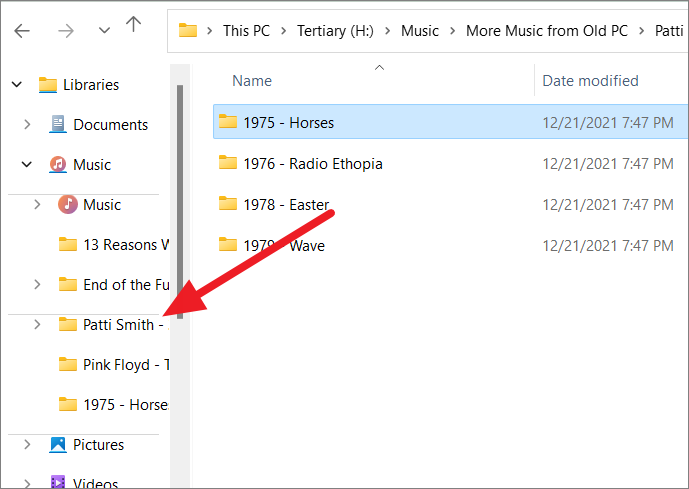The width and height of the screenshot is (689, 489).
Task: Expand the Pictures library node
Action: click(27, 444)
